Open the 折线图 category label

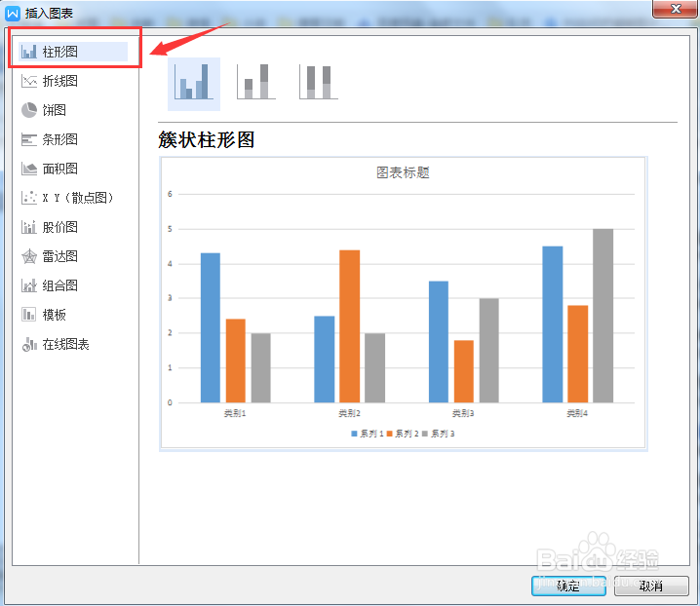coord(60,81)
